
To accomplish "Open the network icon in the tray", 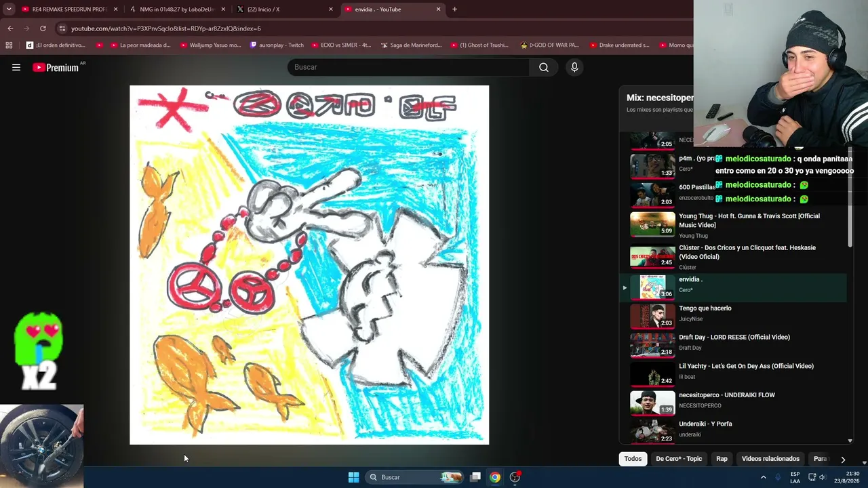I will pyautogui.click(x=812, y=477).
